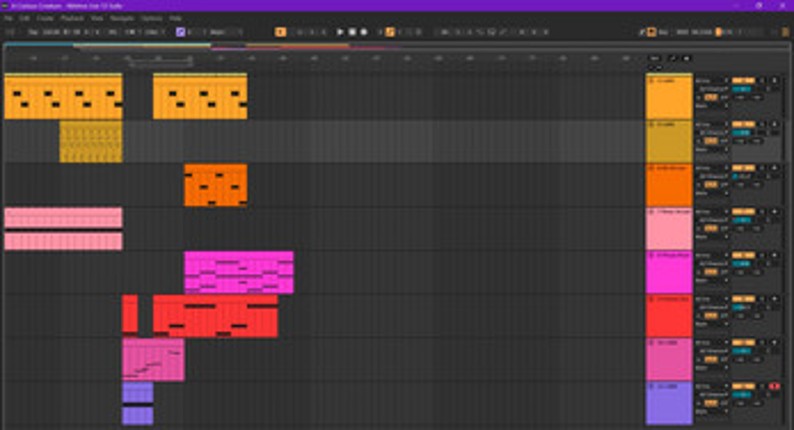
Task: Disarm the red Arm button on purple track
Action: pyautogui.click(x=774, y=386)
